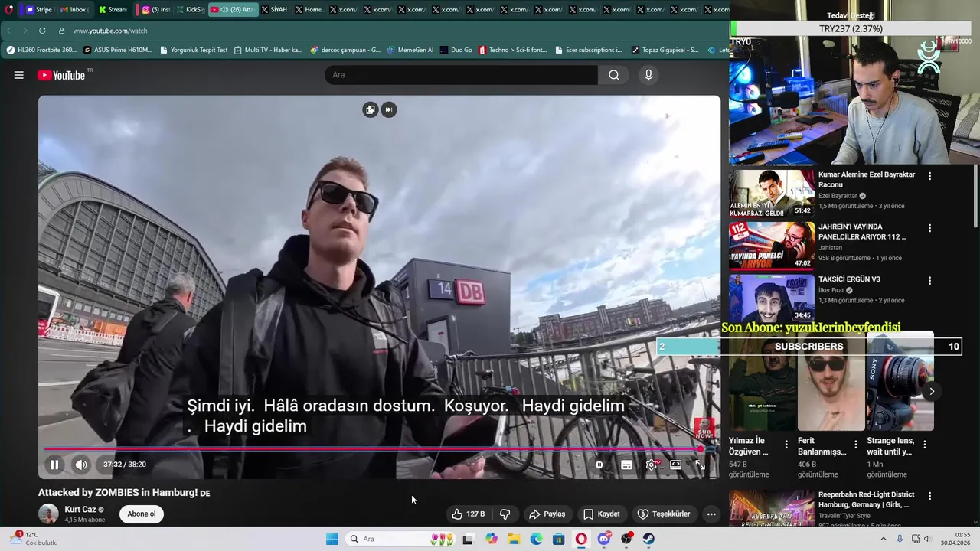Skip to next video via top overlay
980x551 pixels.
[389, 109]
